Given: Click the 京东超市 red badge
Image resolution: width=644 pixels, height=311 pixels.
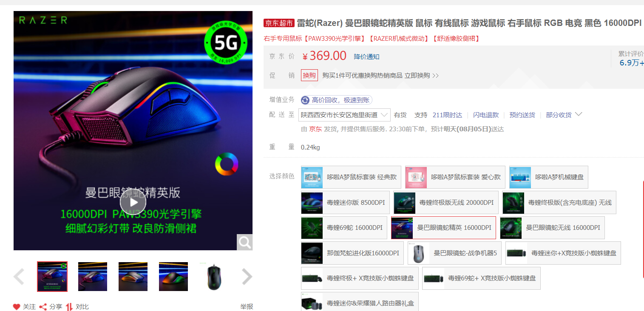Looking at the screenshot, I should pyautogui.click(x=279, y=23).
